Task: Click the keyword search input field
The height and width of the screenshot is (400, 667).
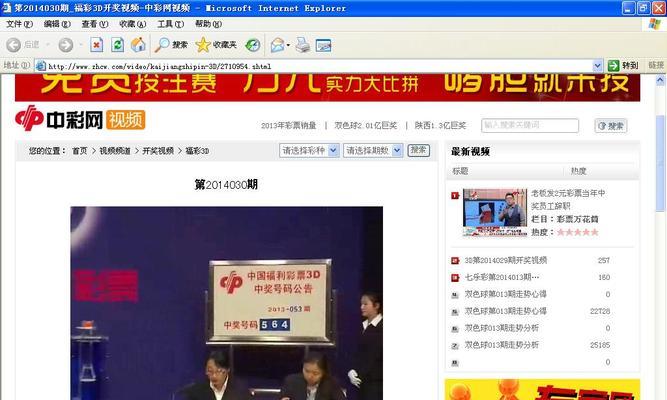Action: pos(530,125)
